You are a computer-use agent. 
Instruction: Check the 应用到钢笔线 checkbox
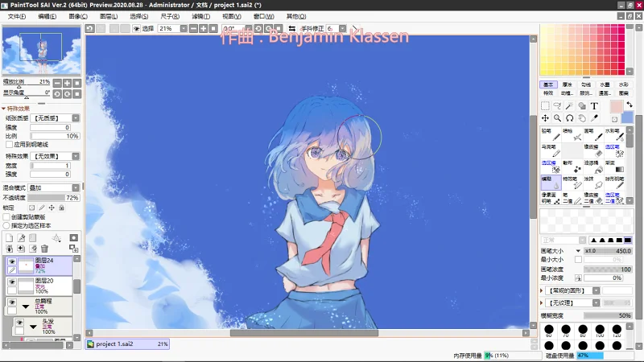coord(9,145)
